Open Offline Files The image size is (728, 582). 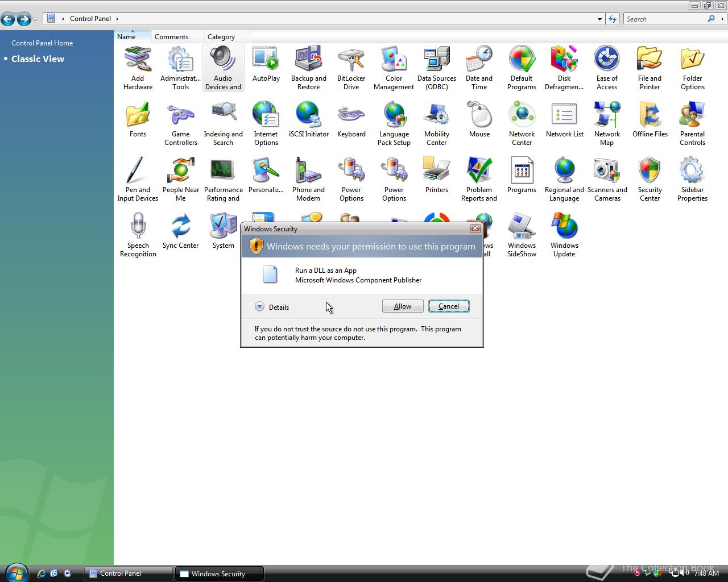pos(650,120)
